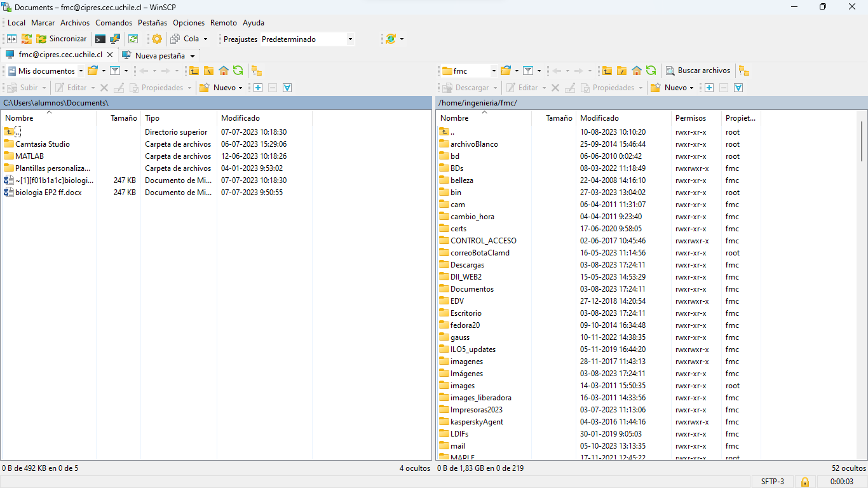
Task: Click the Preferences gear icon
Action: [157, 39]
